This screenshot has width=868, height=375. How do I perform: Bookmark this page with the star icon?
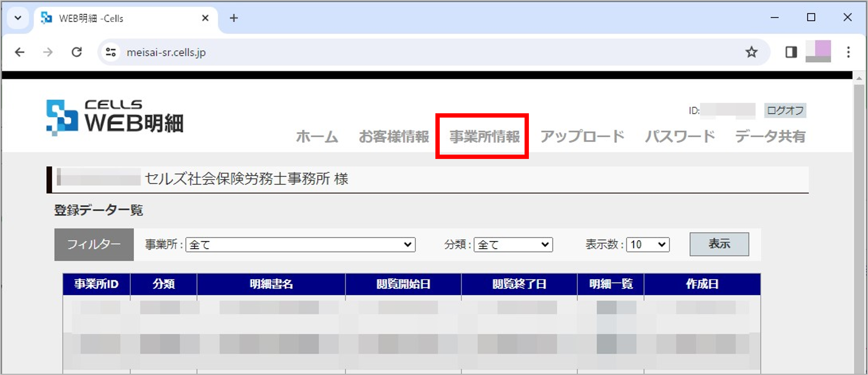[x=752, y=52]
